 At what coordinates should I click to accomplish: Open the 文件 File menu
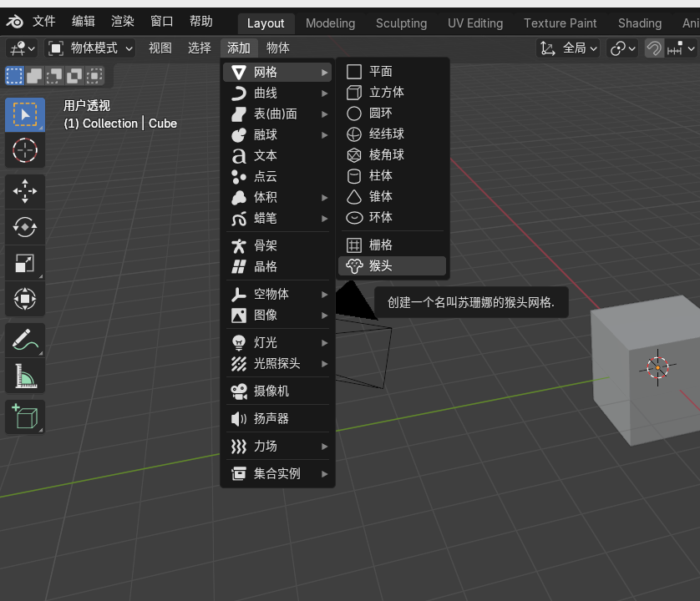43,22
